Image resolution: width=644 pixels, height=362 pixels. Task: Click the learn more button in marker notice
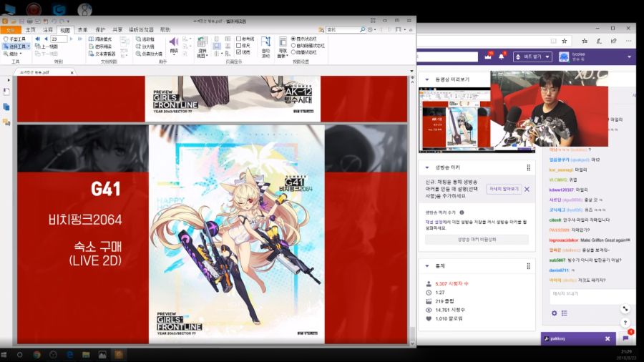tap(504, 189)
